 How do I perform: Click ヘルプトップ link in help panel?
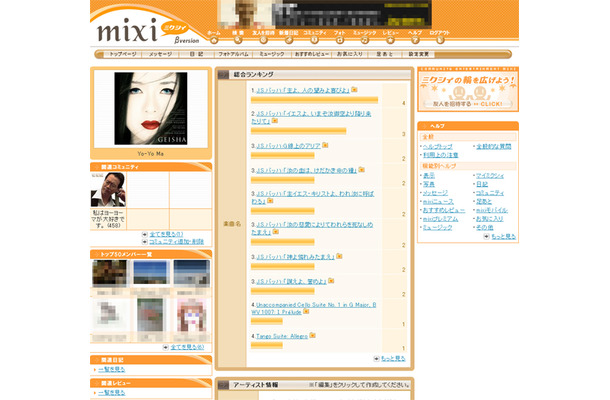[438, 146]
